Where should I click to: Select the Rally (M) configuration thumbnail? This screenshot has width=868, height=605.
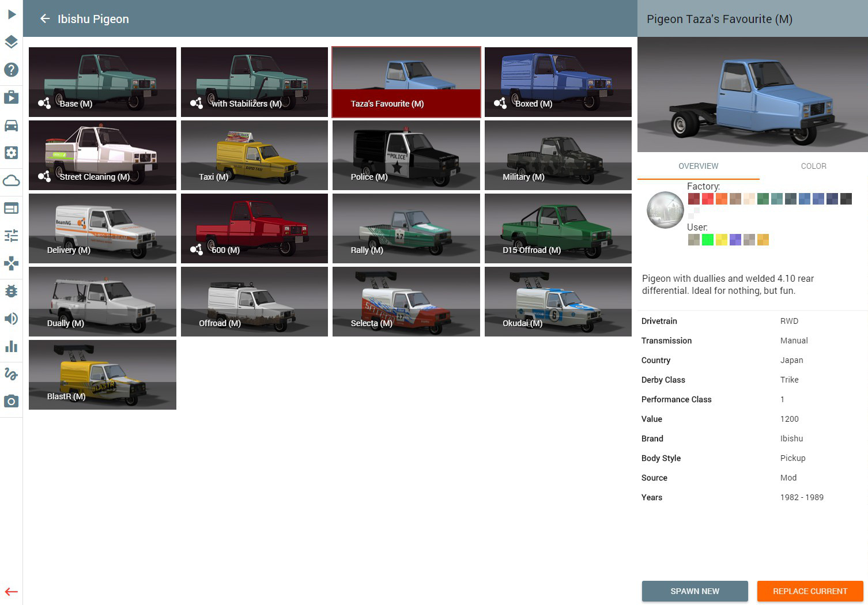(x=406, y=228)
